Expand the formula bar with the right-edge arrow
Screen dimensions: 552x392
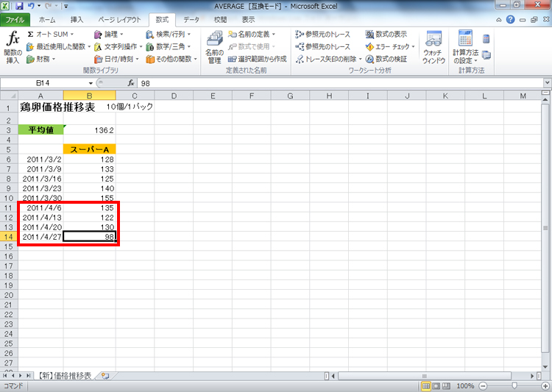(x=547, y=83)
